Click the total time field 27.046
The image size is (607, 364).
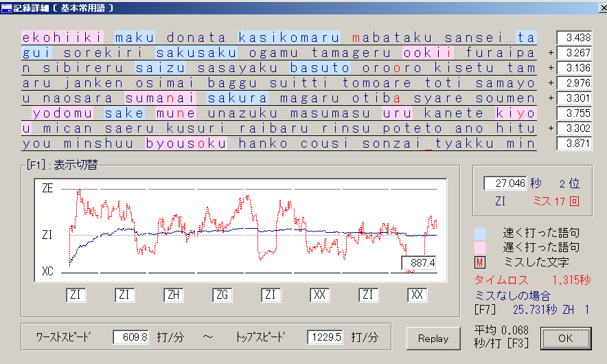click(505, 183)
